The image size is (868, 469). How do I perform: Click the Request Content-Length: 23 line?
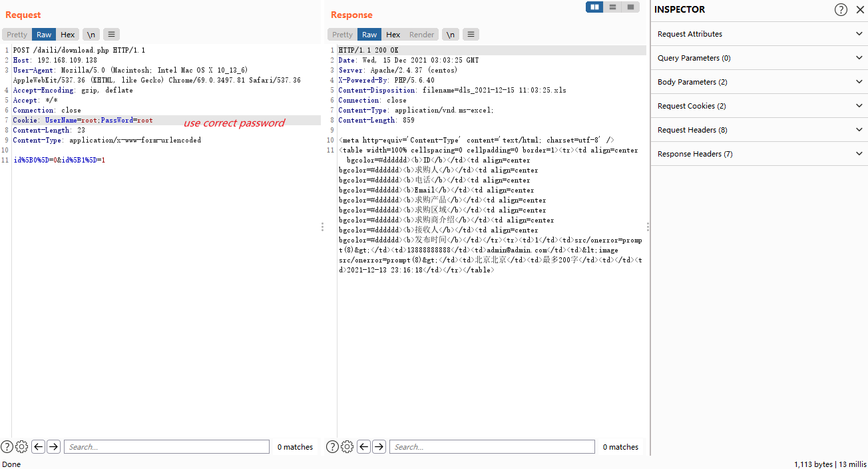[x=49, y=131]
